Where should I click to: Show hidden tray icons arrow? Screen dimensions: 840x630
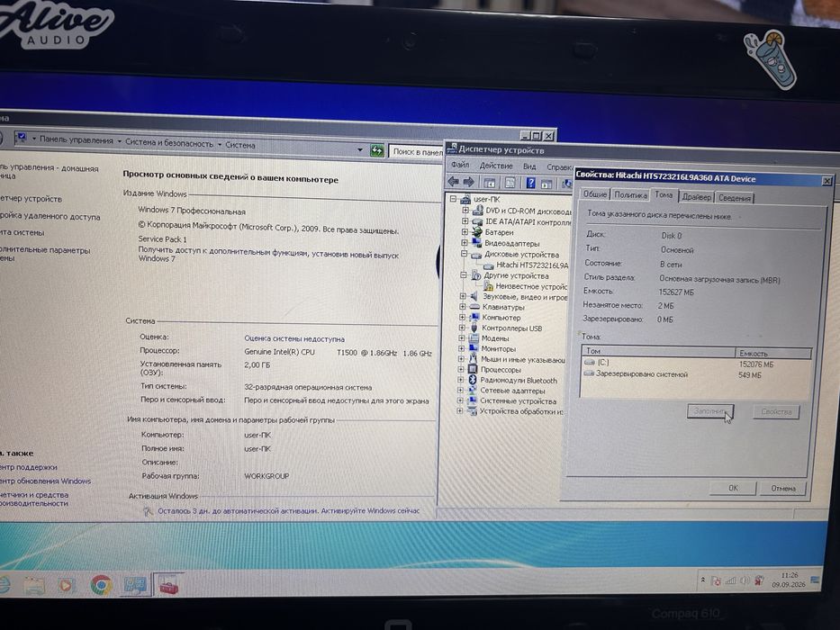tap(702, 580)
